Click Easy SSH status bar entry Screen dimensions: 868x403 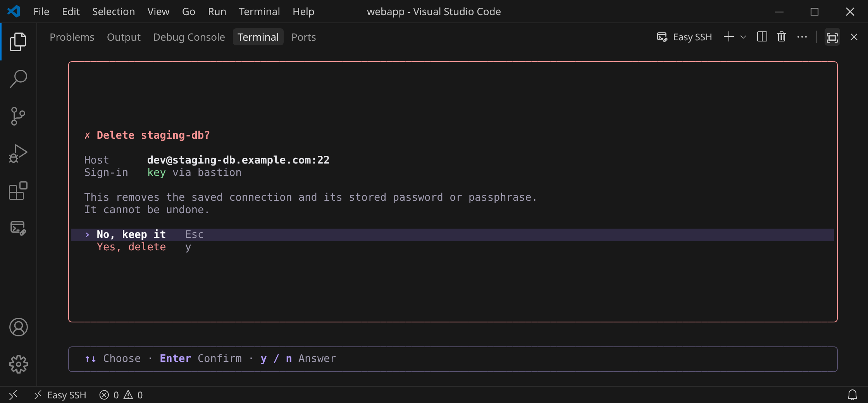click(x=60, y=395)
